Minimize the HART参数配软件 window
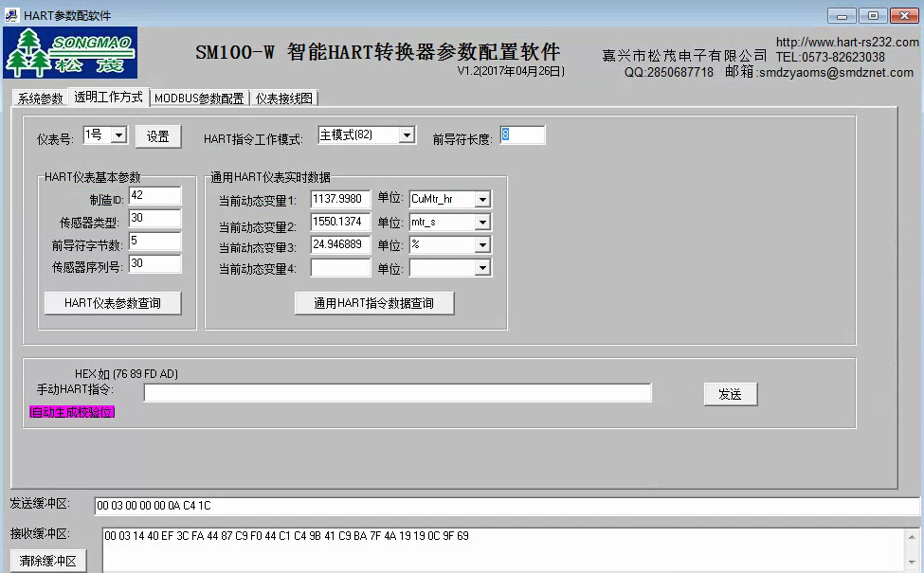Viewport: 924px width, 573px height. point(842,16)
